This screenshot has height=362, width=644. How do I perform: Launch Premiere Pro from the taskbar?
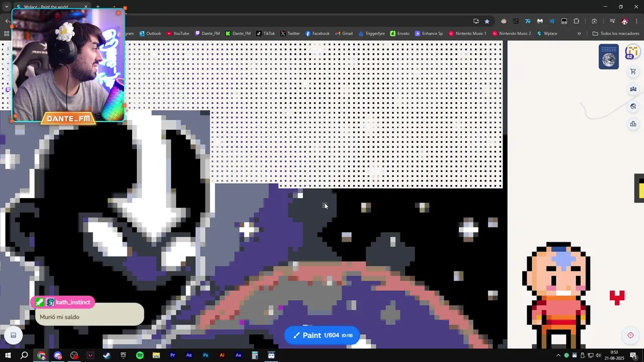[x=173, y=355]
